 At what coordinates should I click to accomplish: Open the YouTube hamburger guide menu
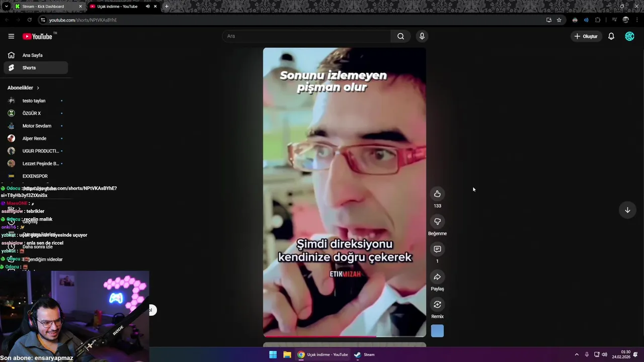click(x=11, y=36)
